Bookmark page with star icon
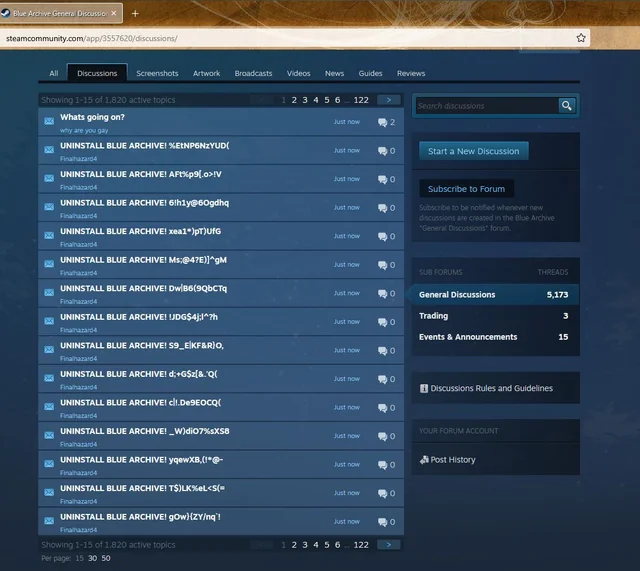Viewport: 640px width, 571px height. pos(581,38)
